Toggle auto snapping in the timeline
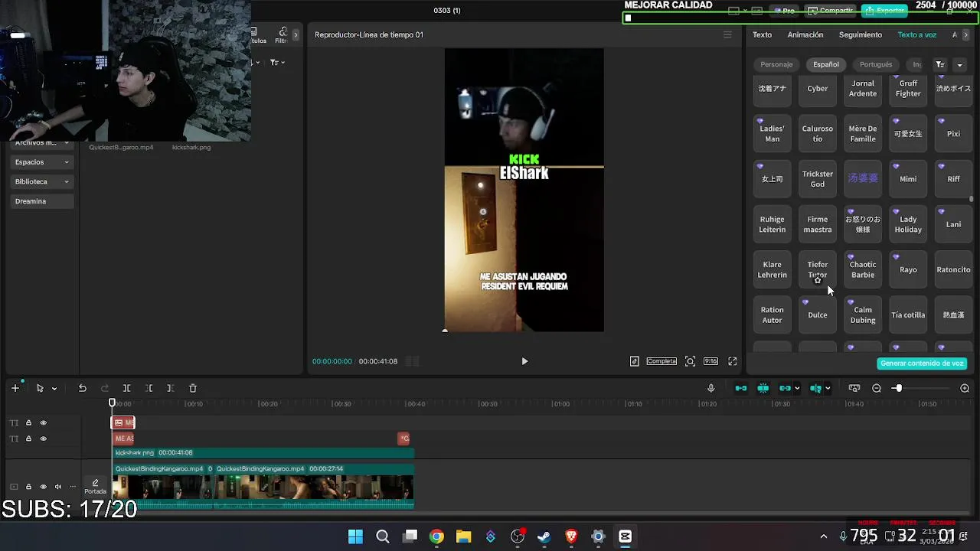 (763, 388)
